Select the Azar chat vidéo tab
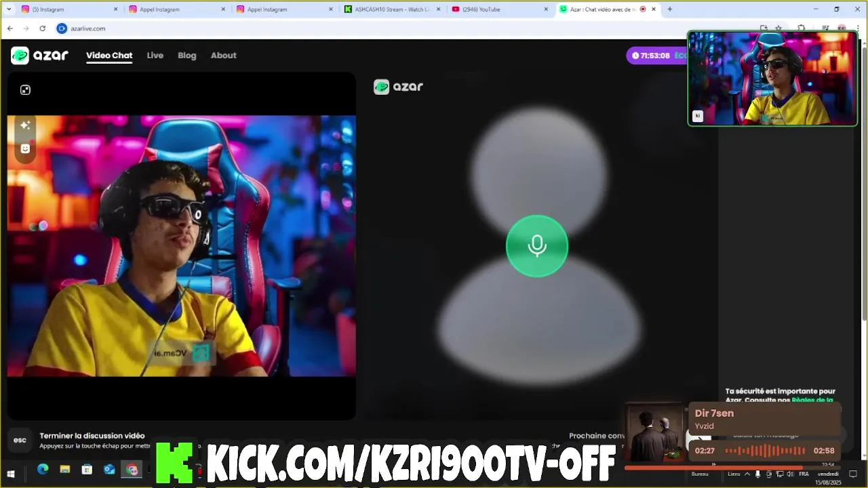This screenshot has height=488, width=868. pos(607,9)
